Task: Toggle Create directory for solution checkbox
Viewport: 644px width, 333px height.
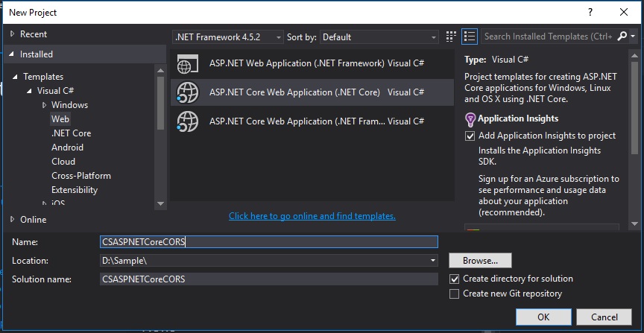Action: (x=455, y=279)
